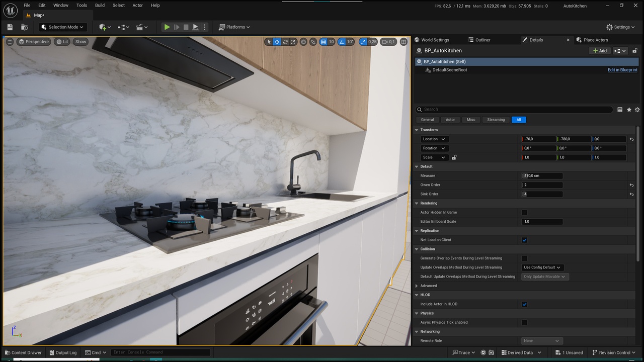Image resolution: width=644 pixels, height=362 pixels.
Task: Toggle rotation angle snapping icon
Action: click(x=342, y=42)
